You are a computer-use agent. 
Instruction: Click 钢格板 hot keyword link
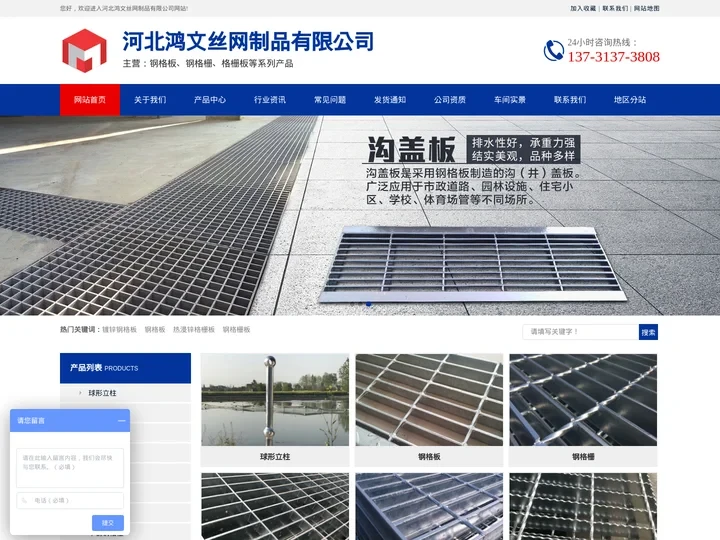(x=155, y=330)
